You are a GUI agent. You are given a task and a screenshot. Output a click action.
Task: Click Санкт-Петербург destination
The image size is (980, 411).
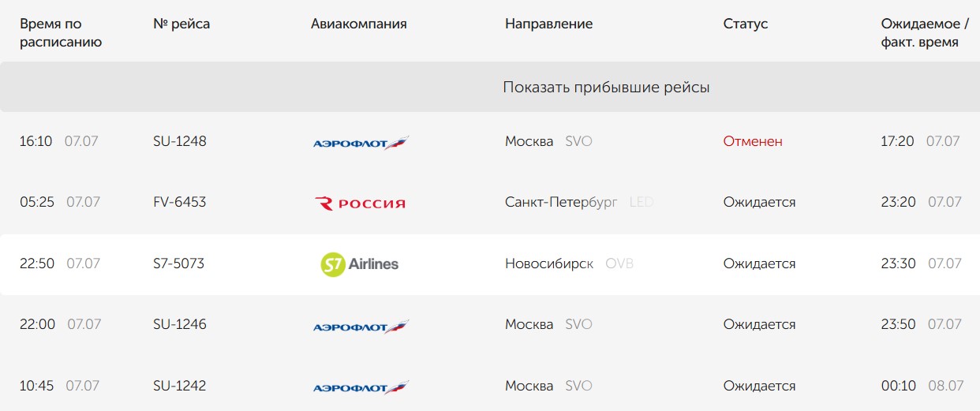(x=561, y=202)
